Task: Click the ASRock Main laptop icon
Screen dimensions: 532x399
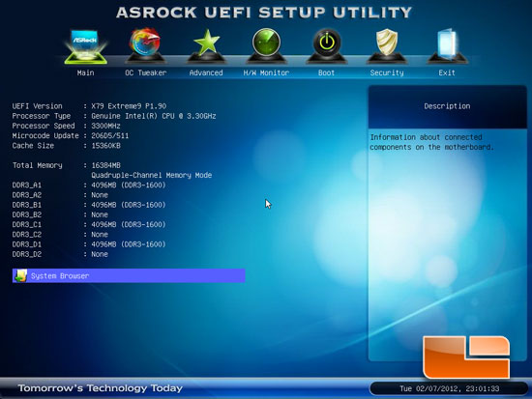Action: (x=86, y=46)
